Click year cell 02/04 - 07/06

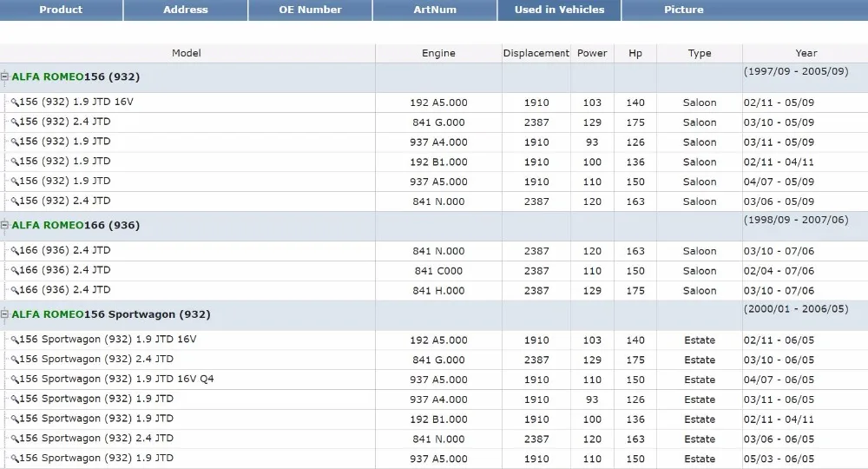click(x=779, y=271)
